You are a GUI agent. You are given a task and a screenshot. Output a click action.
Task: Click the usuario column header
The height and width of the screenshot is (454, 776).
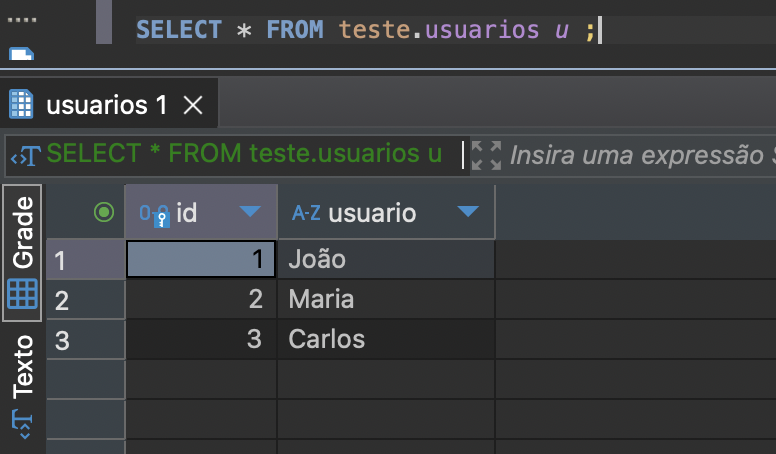(x=387, y=212)
